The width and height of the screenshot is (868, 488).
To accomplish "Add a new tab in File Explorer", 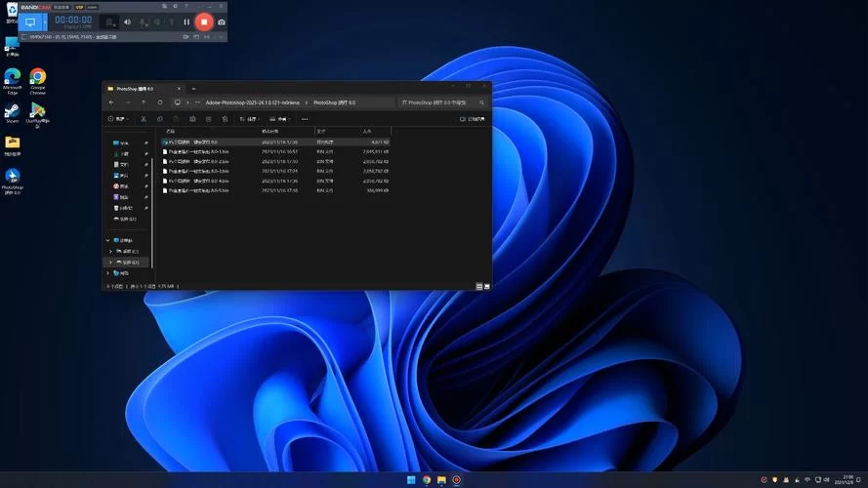I will click(x=193, y=89).
